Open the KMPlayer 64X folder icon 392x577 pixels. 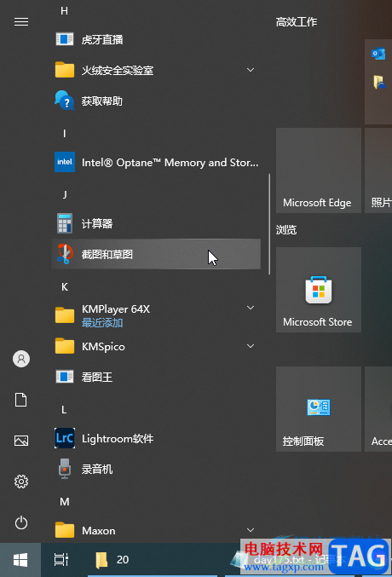(x=65, y=315)
